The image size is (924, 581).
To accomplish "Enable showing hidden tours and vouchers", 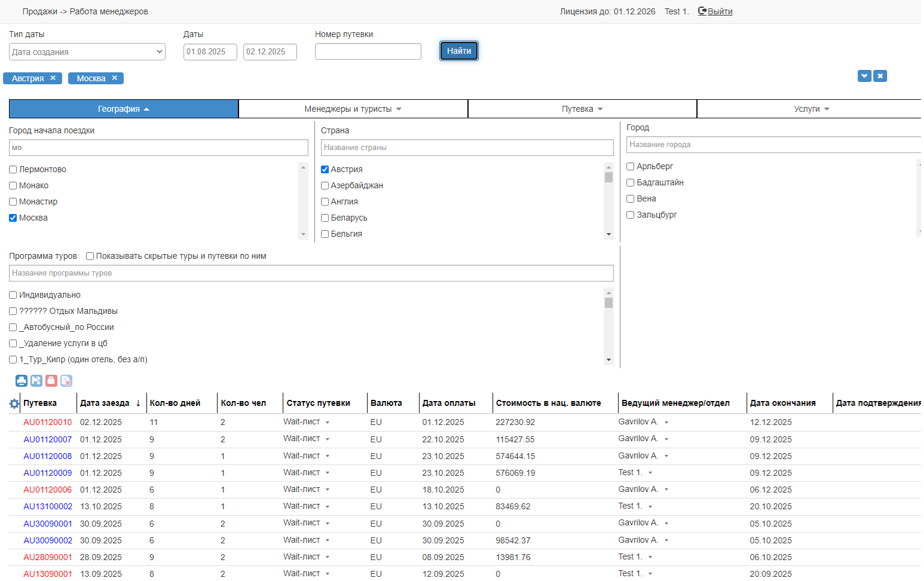I will pos(90,256).
